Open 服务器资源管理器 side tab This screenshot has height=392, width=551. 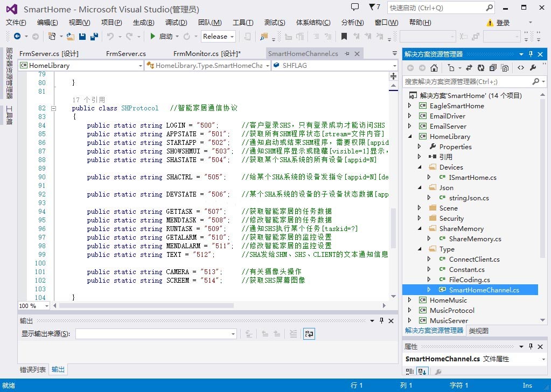[x=9, y=73]
